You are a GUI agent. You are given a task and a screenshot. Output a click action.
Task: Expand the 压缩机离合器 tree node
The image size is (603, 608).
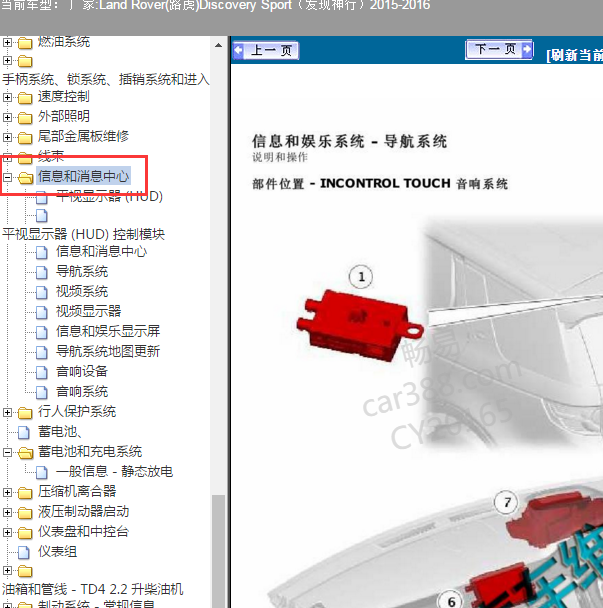coord(7,492)
